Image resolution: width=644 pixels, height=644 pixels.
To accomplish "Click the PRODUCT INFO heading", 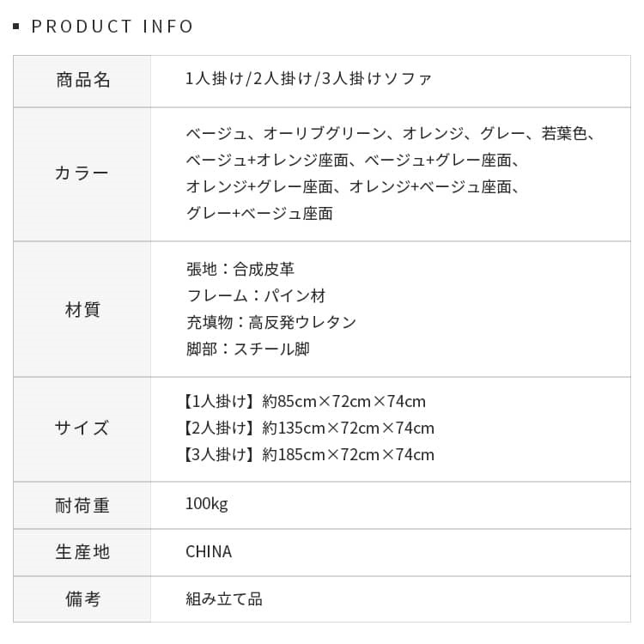I will pos(112,27).
